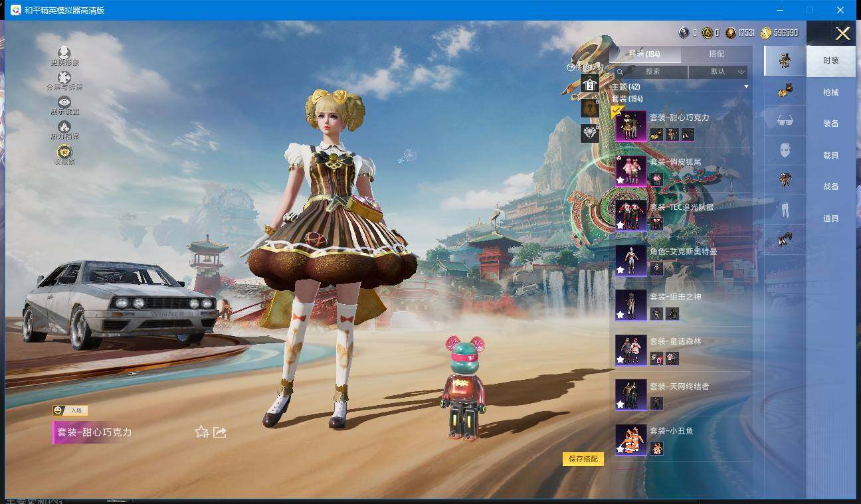Open the 战备 tab
Screen dimensions: 861x504
(831, 187)
